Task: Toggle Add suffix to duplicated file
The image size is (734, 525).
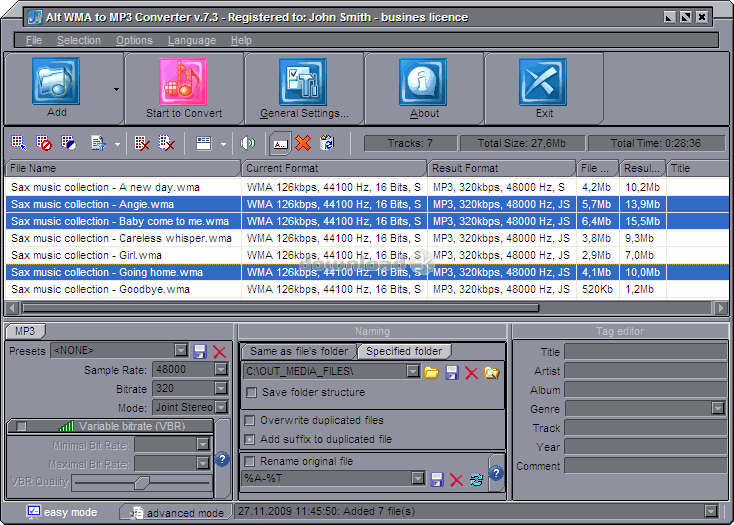Action: (250, 439)
